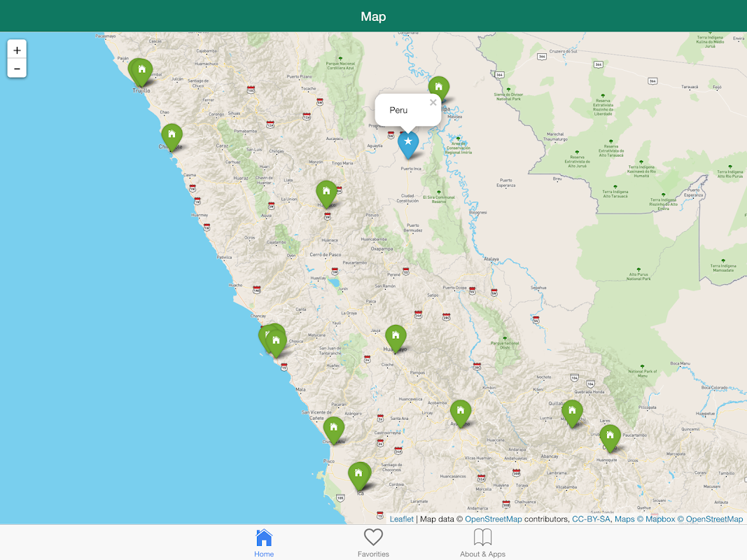The height and width of the screenshot is (560, 747).
Task: Select the green home marker at Cusco
Action: click(x=610, y=438)
